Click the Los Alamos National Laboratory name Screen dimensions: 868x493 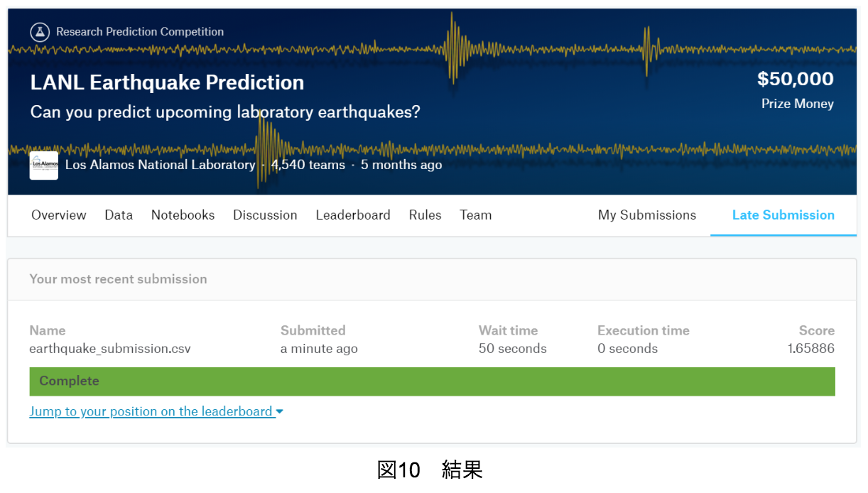click(x=160, y=165)
